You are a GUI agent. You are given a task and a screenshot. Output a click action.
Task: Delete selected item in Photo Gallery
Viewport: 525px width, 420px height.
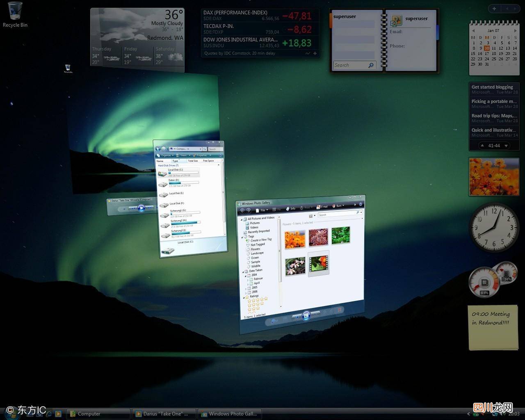pyautogui.click(x=340, y=310)
